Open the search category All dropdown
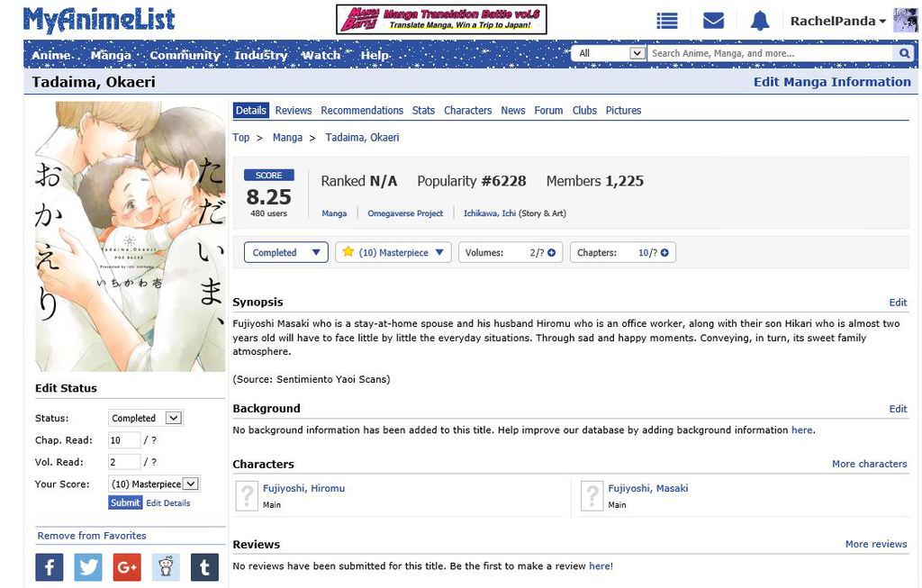The image size is (922, 588). tap(610, 54)
